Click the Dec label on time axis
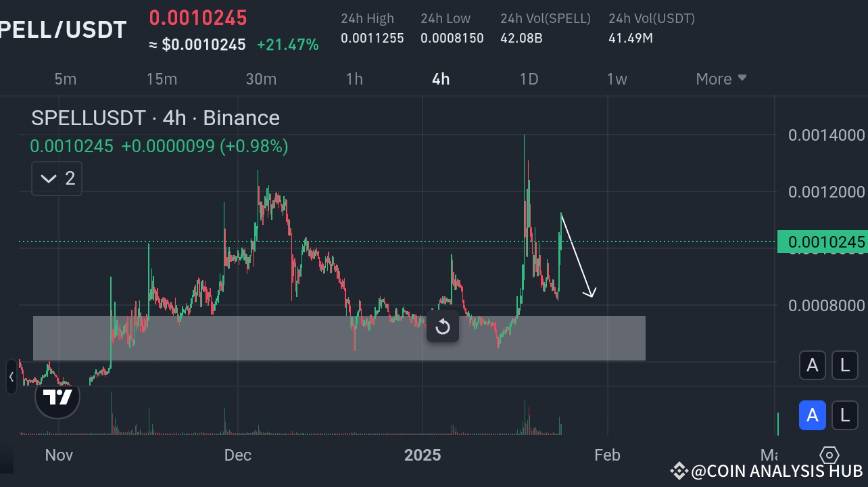The height and width of the screenshot is (487, 868). (x=238, y=455)
